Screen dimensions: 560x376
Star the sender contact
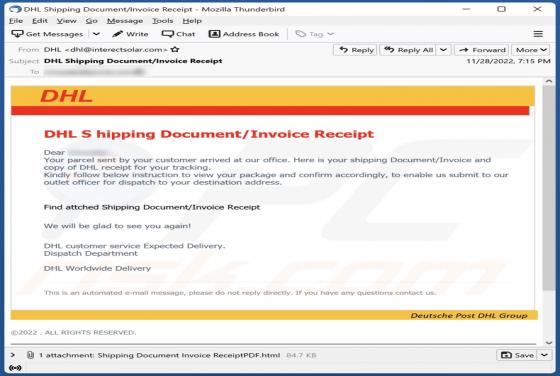[x=175, y=49]
